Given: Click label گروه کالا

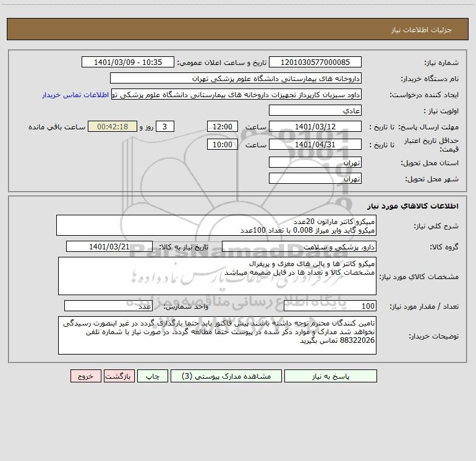Looking at the screenshot, I should [x=444, y=248].
